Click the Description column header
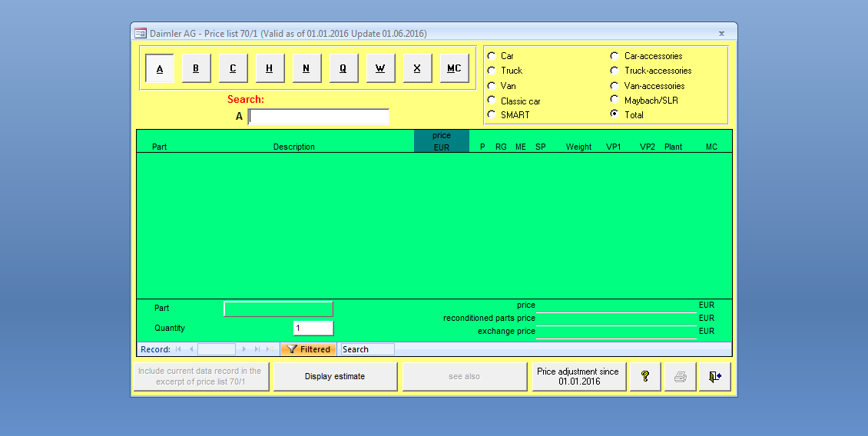The width and height of the screenshot is (868, 436). tap(294, 147)
